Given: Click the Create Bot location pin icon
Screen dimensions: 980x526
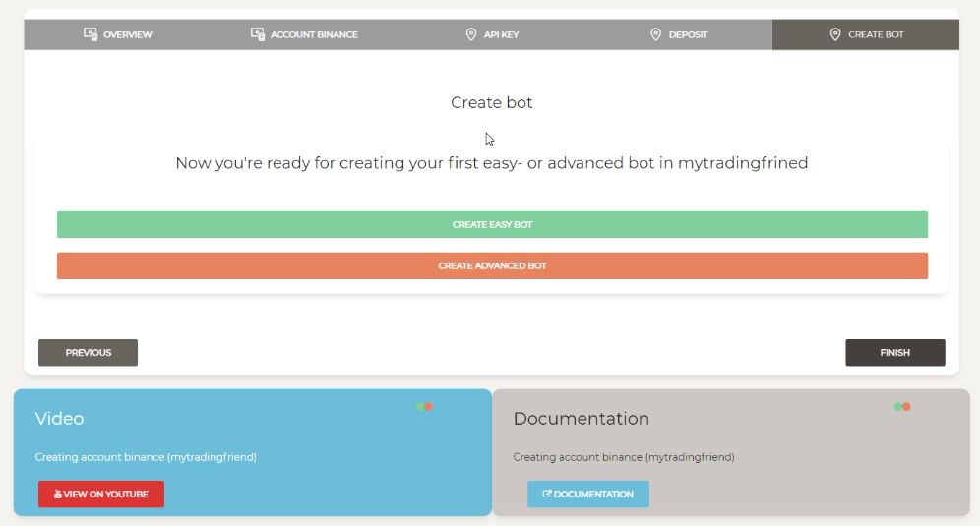Looking at the screenshot, I should coord(835,34).
